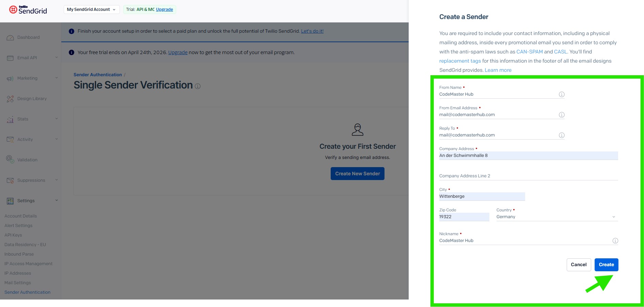Click info icon next to From Name field

[x=562, y=94]
